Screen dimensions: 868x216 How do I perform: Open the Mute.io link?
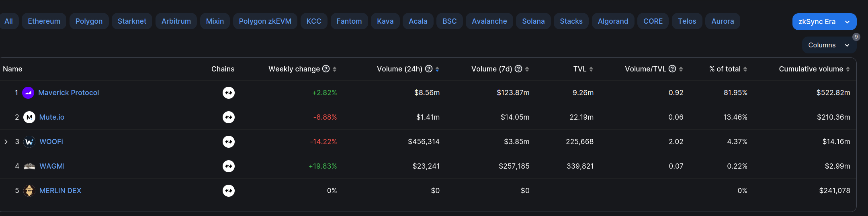click(x=52, y=117)
